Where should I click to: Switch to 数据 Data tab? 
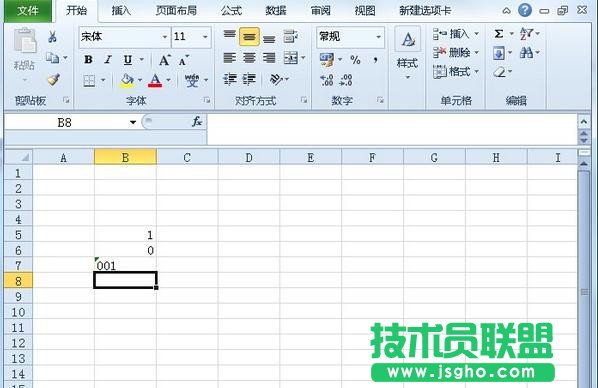[x=276, y=11]
